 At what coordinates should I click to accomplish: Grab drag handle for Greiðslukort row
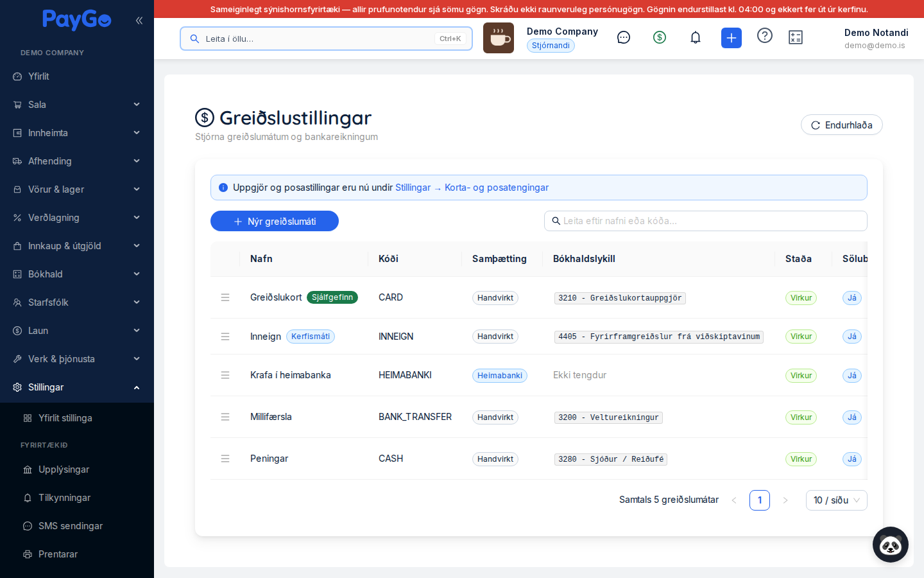click(225, 297)
